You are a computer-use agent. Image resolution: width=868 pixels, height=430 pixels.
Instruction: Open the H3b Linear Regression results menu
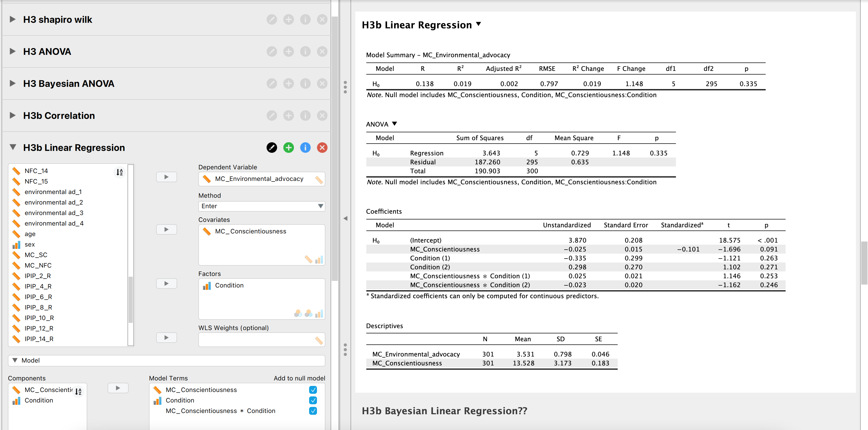coord(479,25)
